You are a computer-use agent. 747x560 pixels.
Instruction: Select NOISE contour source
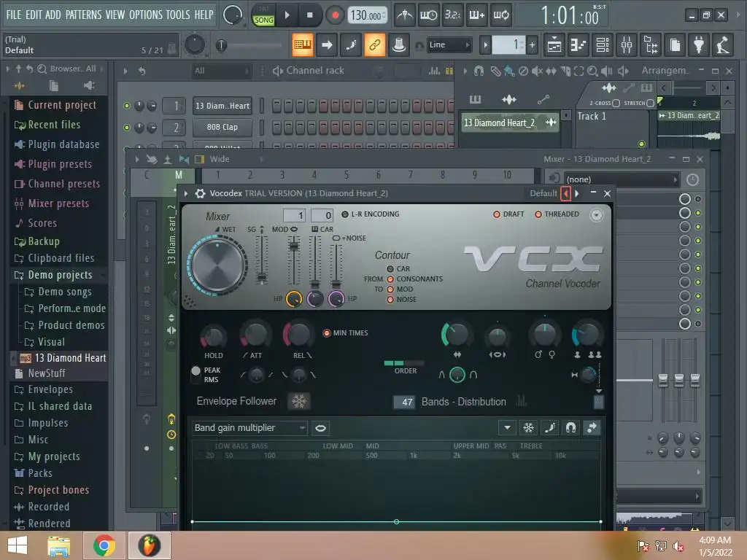390,300
